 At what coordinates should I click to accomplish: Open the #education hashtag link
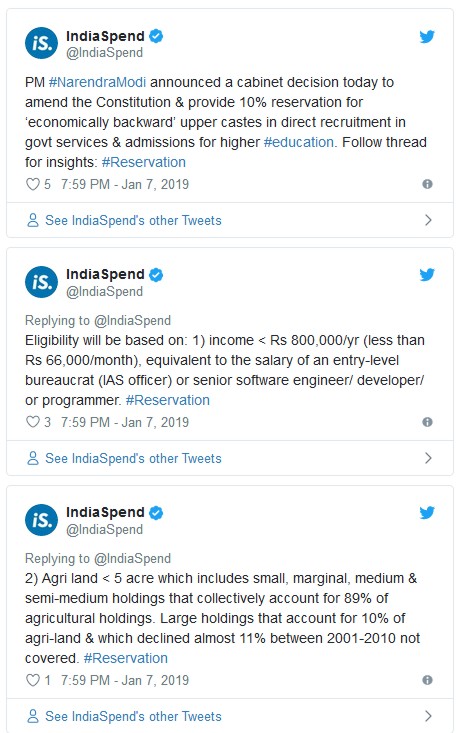[x=299, y=142]
